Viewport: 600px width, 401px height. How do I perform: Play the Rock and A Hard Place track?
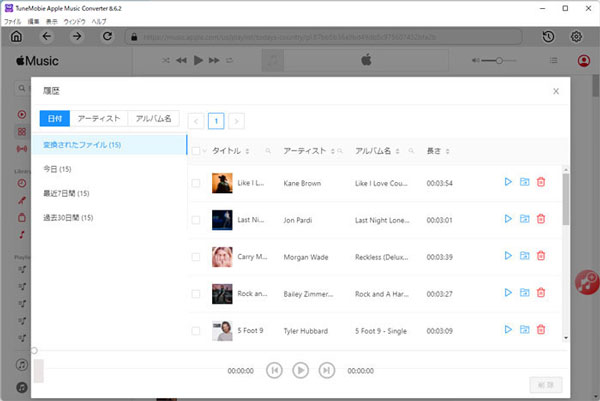(508, 293)
